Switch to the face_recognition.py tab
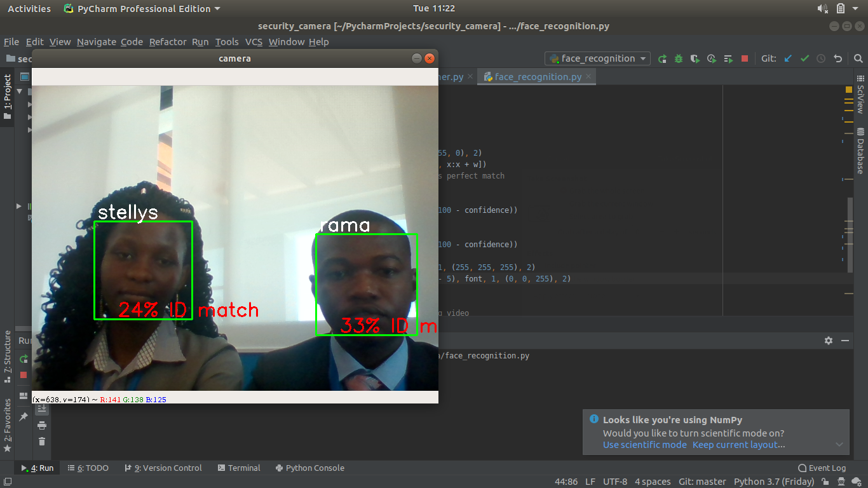The height and width of the screenshot is (488, 868). (536, 76)
